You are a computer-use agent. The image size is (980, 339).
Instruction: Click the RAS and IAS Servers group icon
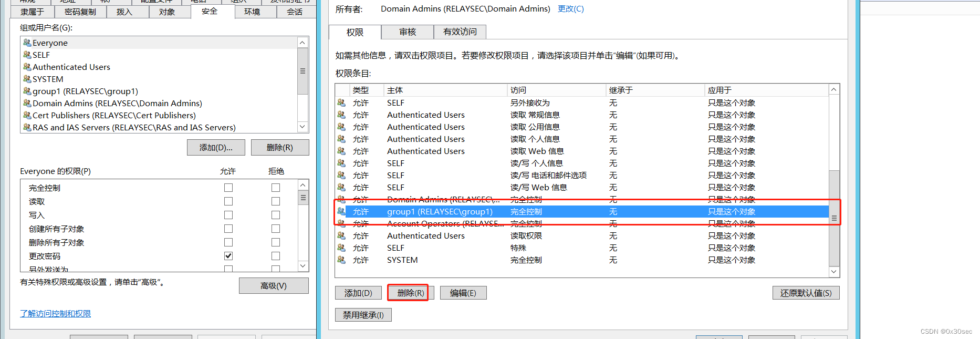tap(27, 127)
